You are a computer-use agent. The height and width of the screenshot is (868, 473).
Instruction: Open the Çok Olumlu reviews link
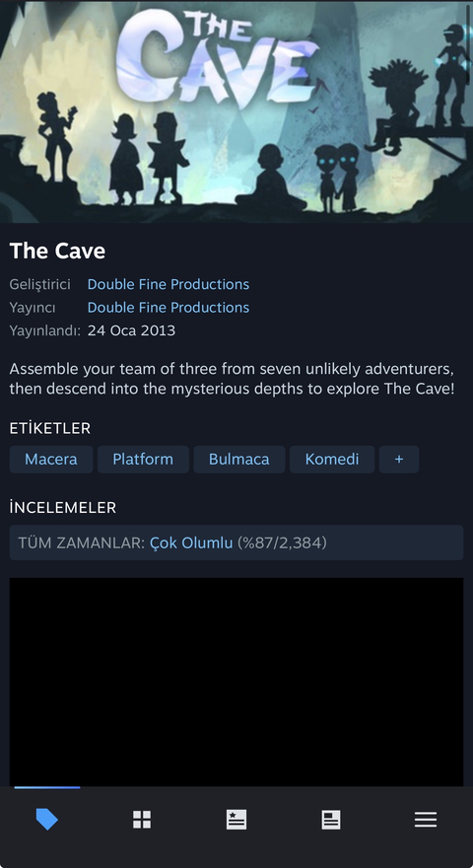[x=191, y=542]
